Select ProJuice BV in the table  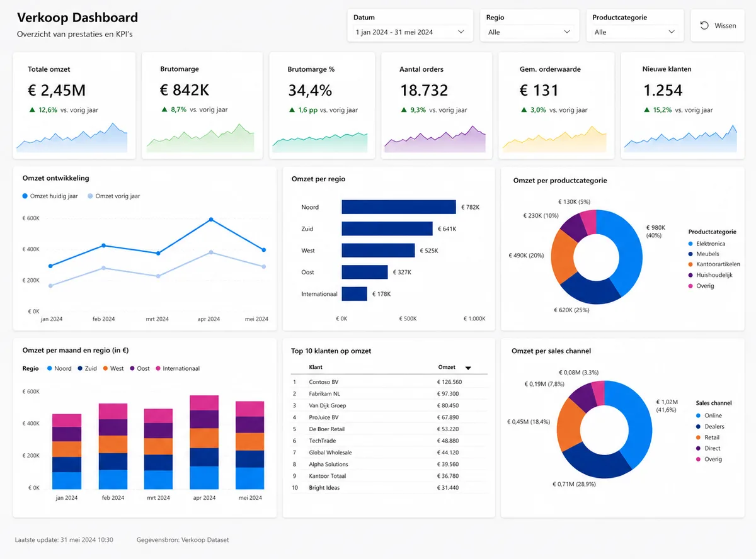[389, 417]
